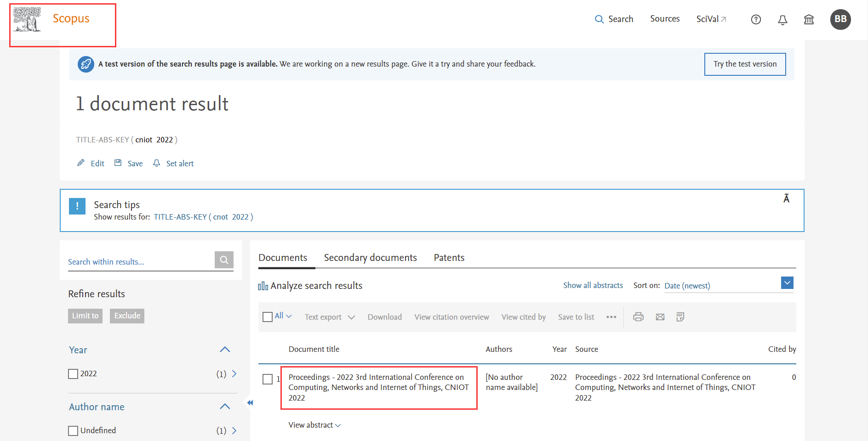
Task: Click the save to PDF icon
Action: (680, 317)
